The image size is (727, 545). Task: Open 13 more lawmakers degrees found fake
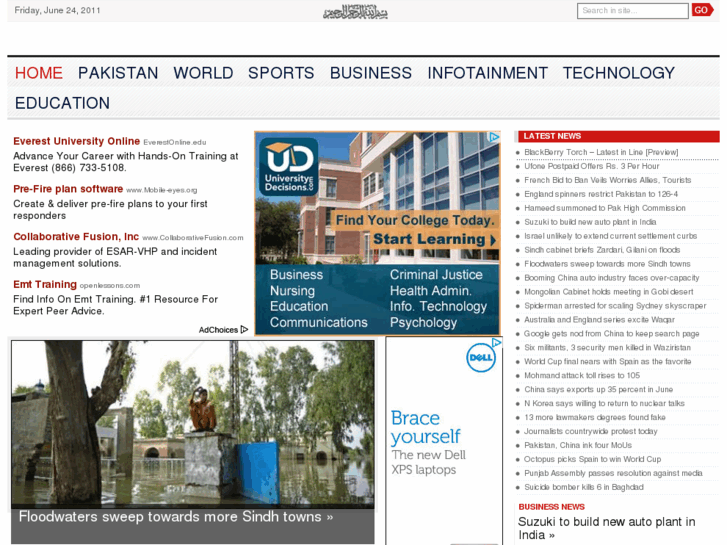(595, 417)
